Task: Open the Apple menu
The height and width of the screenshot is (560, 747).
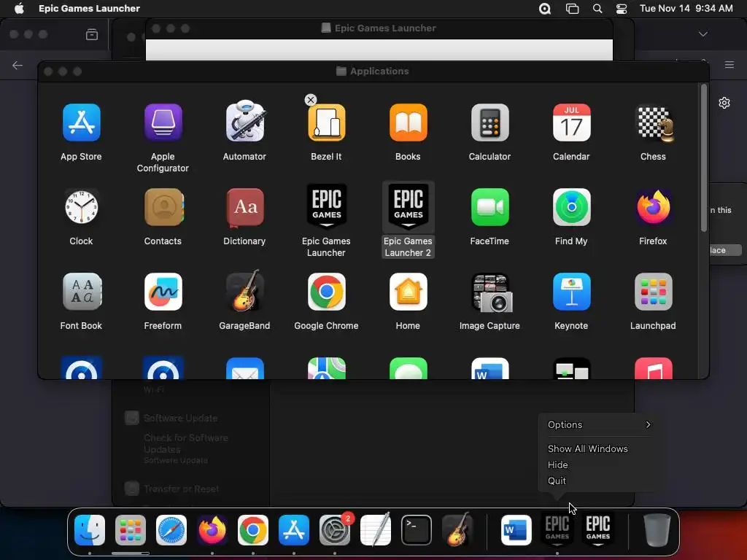Action: (x=19, y=9)
